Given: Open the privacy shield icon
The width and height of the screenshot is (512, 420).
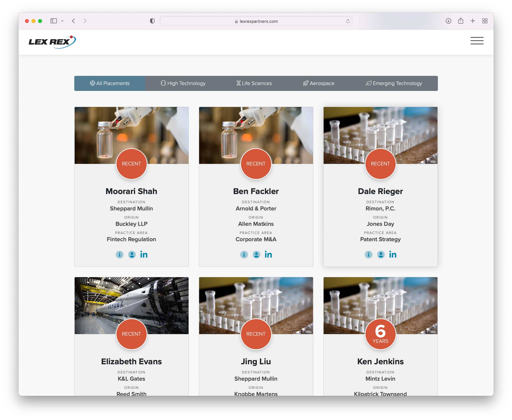Looking at the screenshot, I should click(152, 21).
